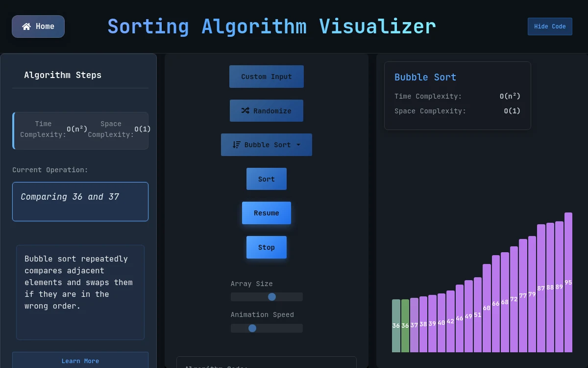
Task: Click the bar labeled 89
Action: 559,287
